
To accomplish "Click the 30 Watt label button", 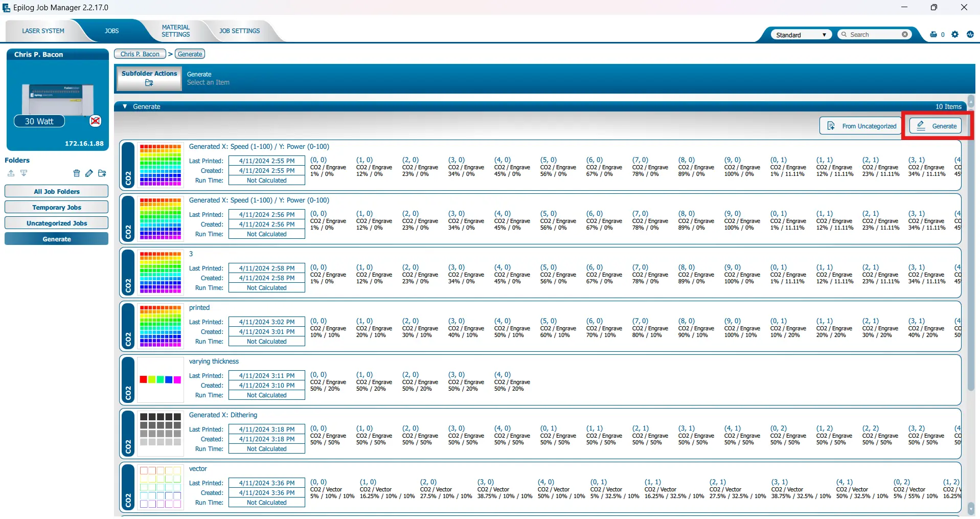I will [39, 121].
